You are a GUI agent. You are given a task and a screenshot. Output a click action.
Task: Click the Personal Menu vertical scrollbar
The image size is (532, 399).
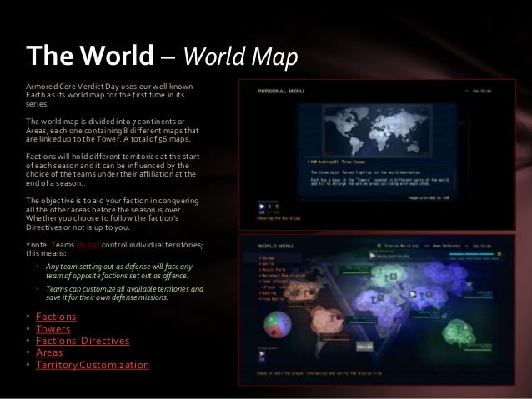pos(469,147)
